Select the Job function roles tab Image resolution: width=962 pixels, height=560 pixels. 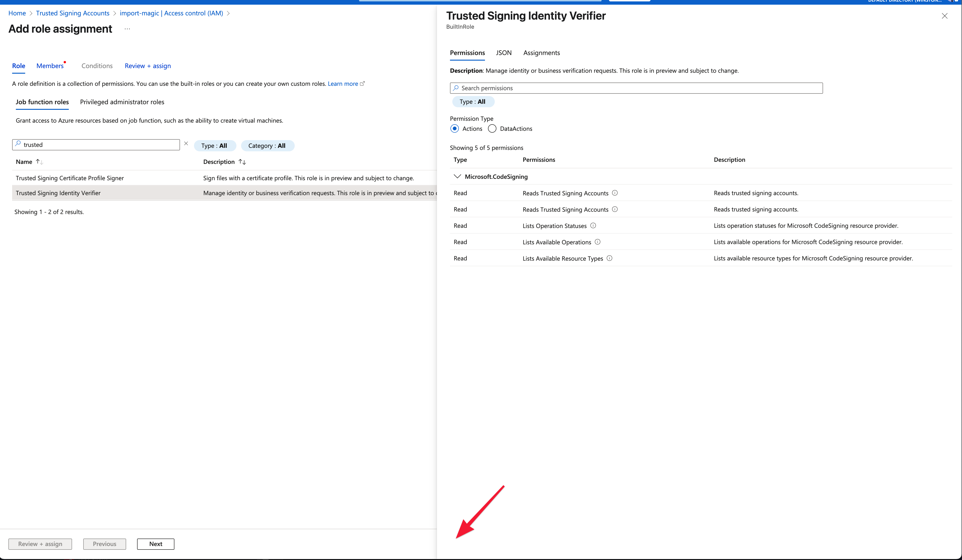42,102
